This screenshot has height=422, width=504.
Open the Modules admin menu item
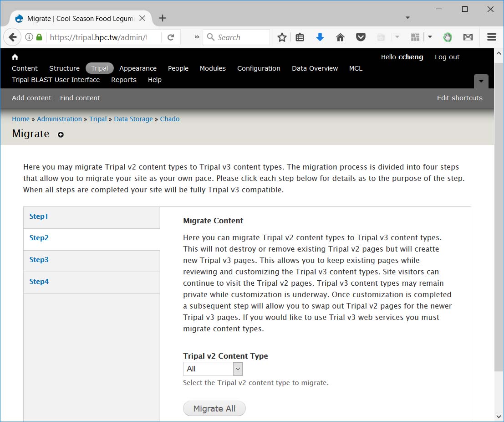[213, 68]
